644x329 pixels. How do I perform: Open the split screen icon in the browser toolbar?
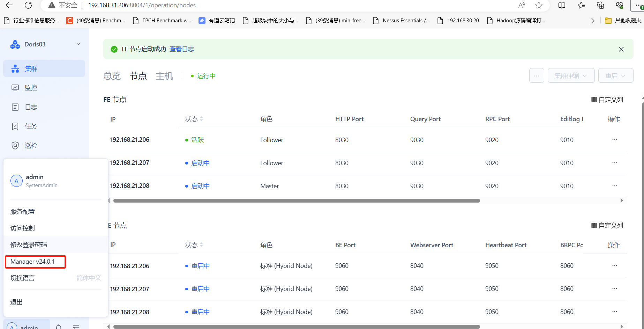[562, 5]
